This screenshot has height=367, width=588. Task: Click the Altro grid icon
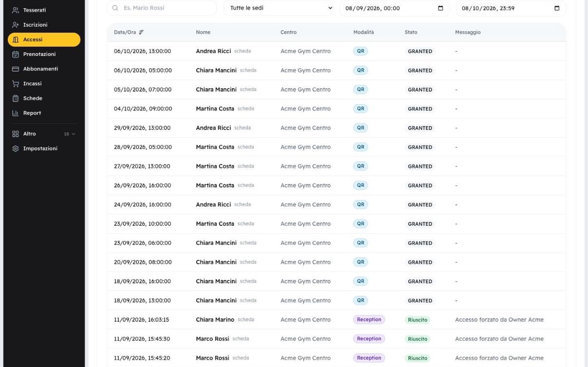tap(16, 134)
